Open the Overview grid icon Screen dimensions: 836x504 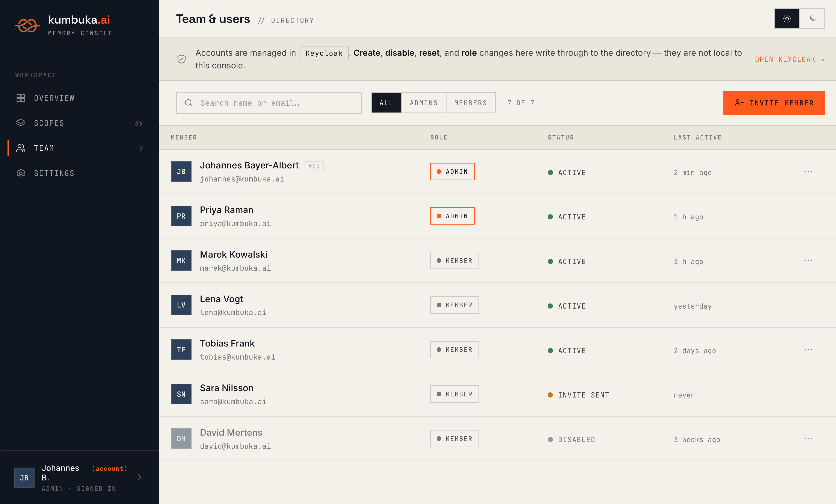(21, 98)
